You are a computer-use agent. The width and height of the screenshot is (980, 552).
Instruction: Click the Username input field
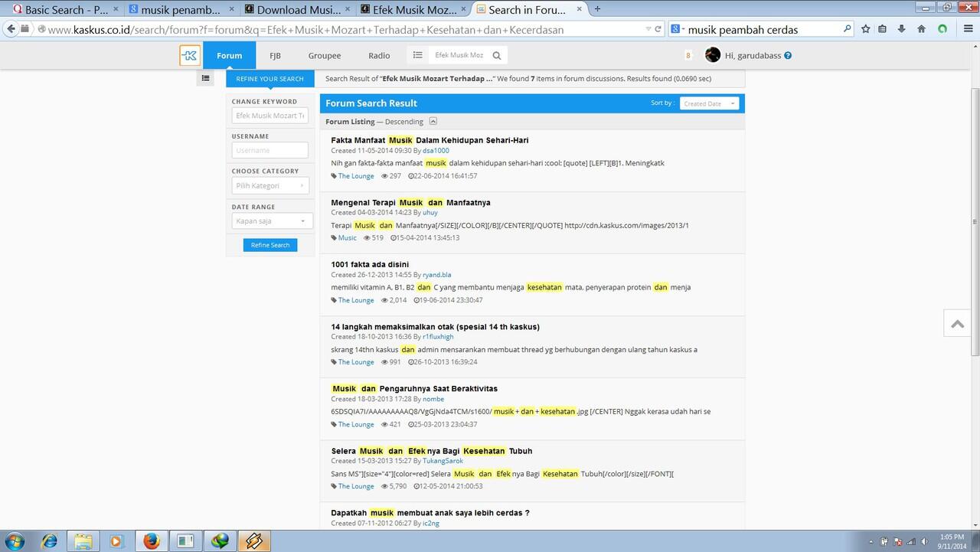(x=270, y=150)
